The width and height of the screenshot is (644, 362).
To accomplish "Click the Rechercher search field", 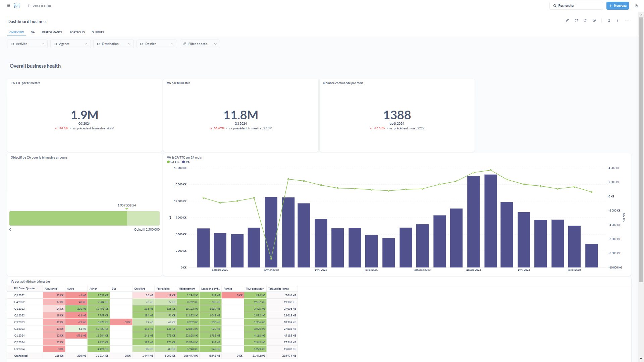I will (576, 6).
